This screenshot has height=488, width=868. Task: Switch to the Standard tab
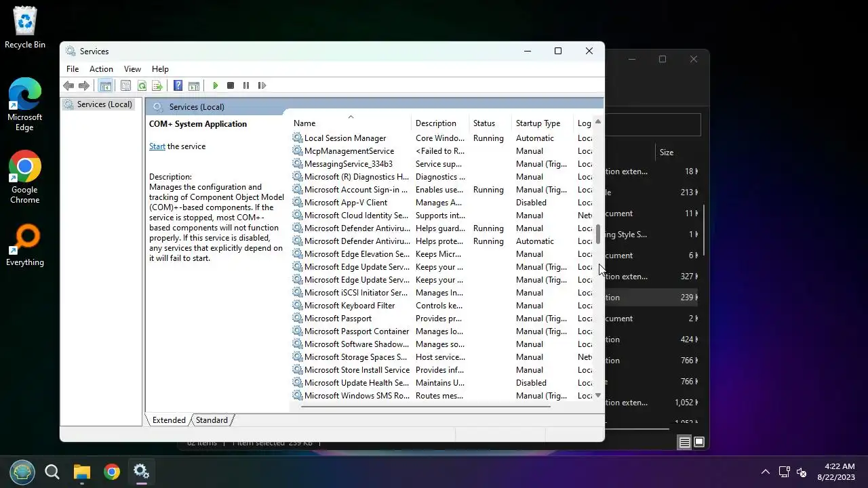click(x=212, y=420)
